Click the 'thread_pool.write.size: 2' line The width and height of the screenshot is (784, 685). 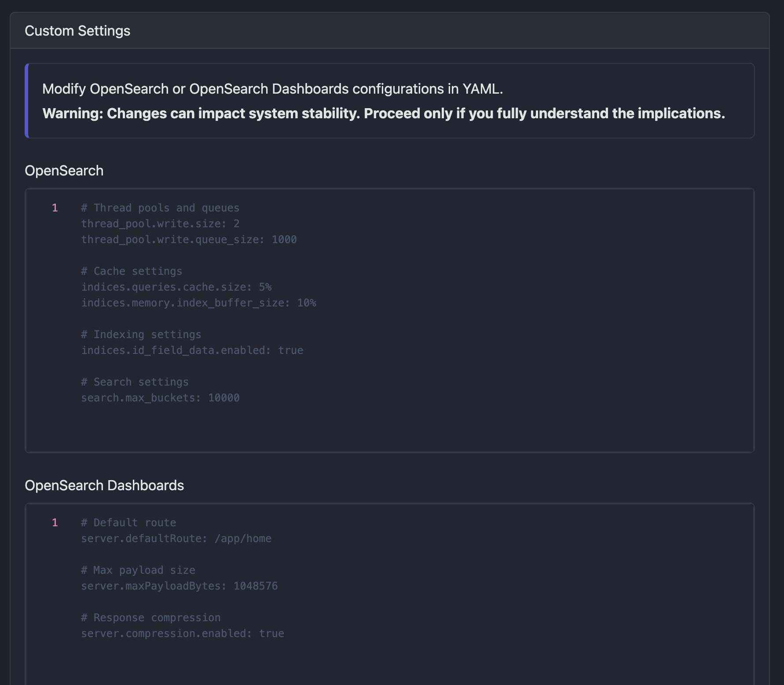(160, 224)
